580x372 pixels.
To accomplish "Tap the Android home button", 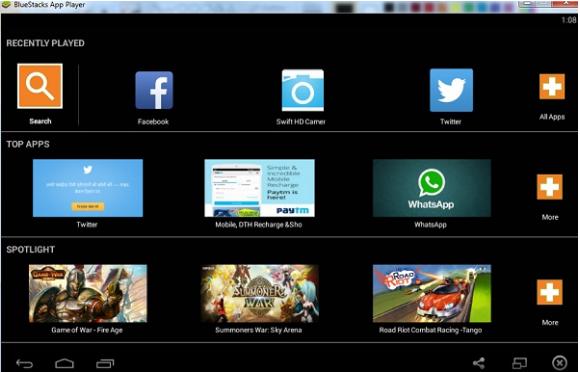I will 64,363.
